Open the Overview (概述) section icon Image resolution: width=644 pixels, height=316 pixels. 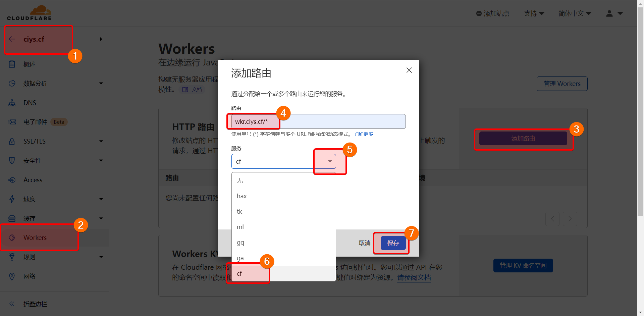pyautogui.click(x=12, y=64)
